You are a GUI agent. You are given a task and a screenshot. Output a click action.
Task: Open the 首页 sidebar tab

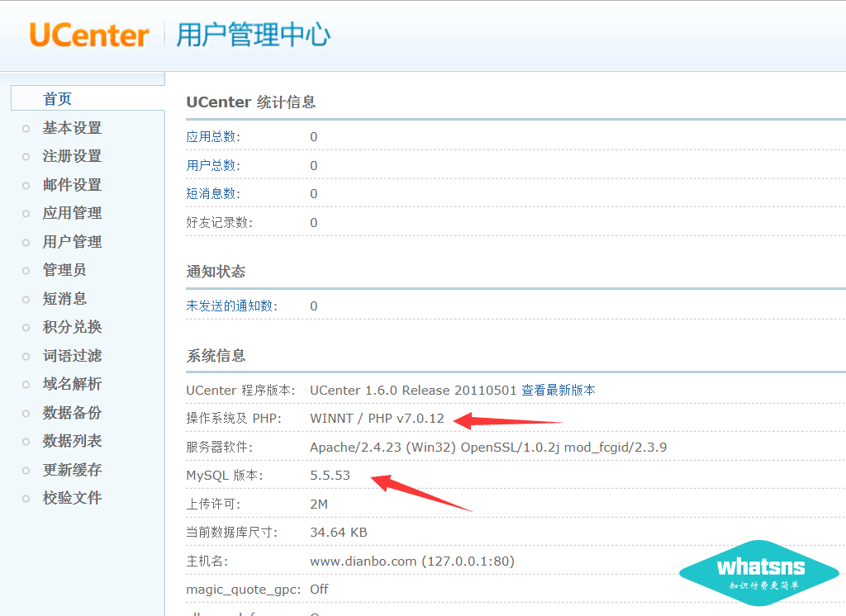click(x=58, y=99)
